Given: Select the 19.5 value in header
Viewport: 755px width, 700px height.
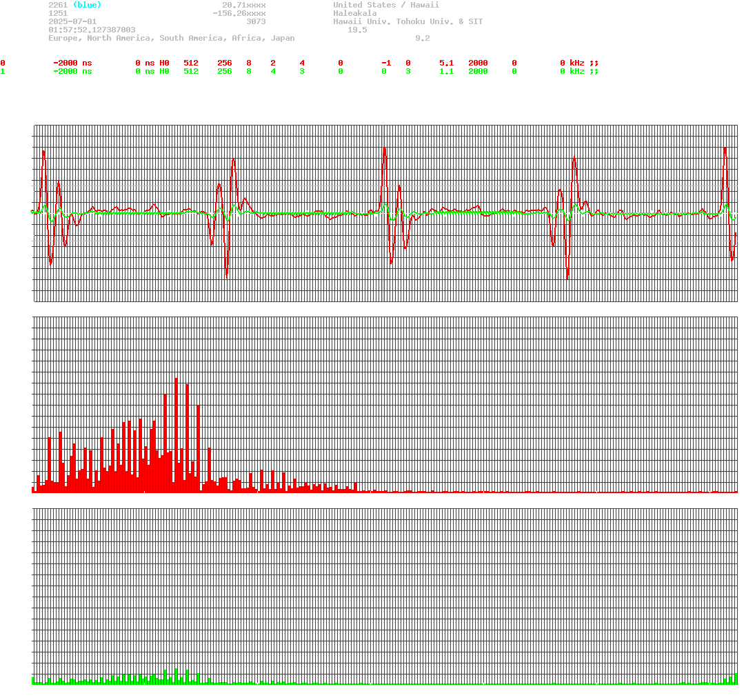Looking at the screenshot, I should 357,30.
